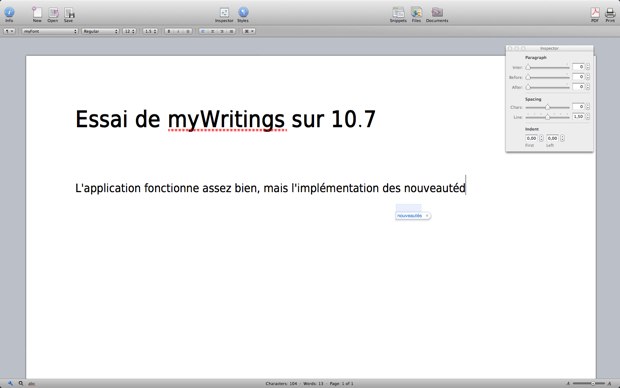The height and width of the screenshot is (388, 620).
Task: Center align text
Action: click(212, 31)
